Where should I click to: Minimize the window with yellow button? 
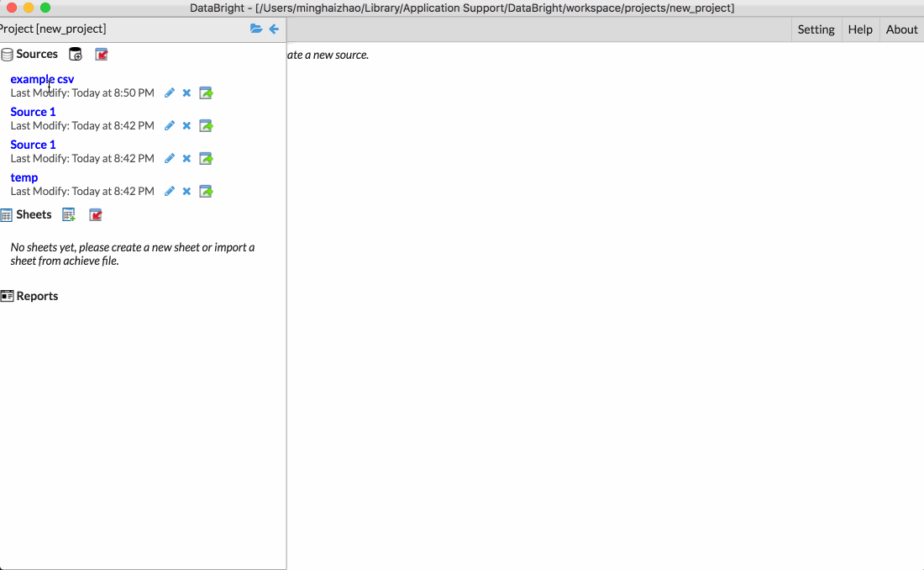pyautogui.click(x=29, y=8)
